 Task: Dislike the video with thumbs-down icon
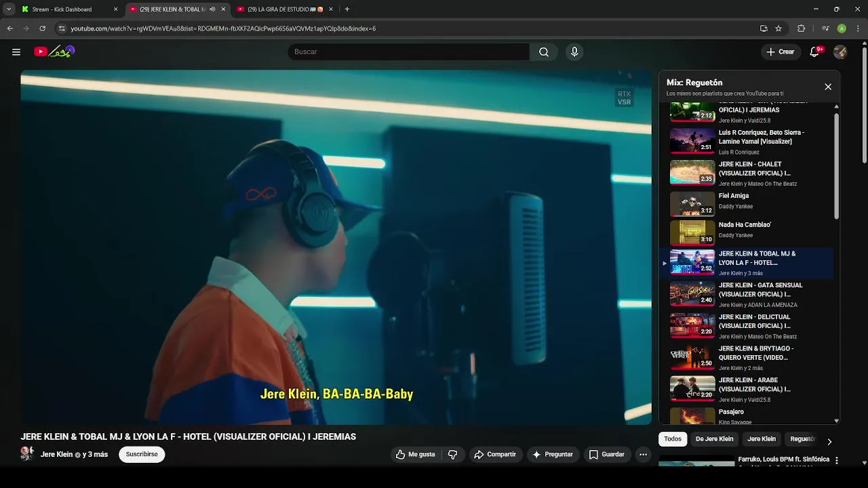[453, 454]
